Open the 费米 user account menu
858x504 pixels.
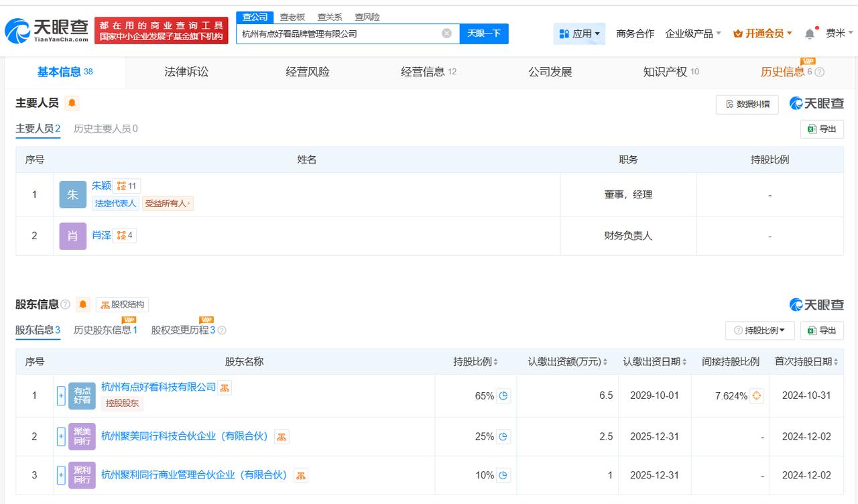coord(839,34)
